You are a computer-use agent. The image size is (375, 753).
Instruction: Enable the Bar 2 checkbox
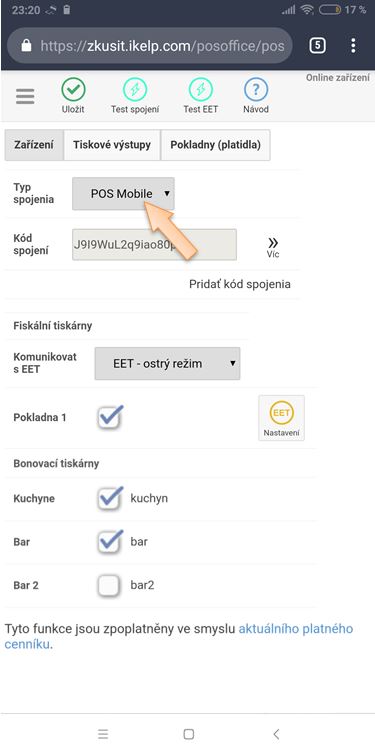pos(109,585)
